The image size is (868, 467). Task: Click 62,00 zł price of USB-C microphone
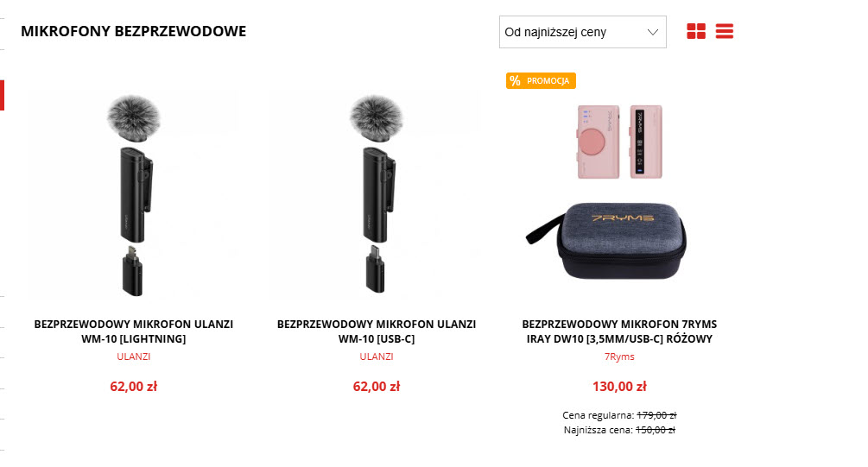pyautogui.click(x=377, y=386)
